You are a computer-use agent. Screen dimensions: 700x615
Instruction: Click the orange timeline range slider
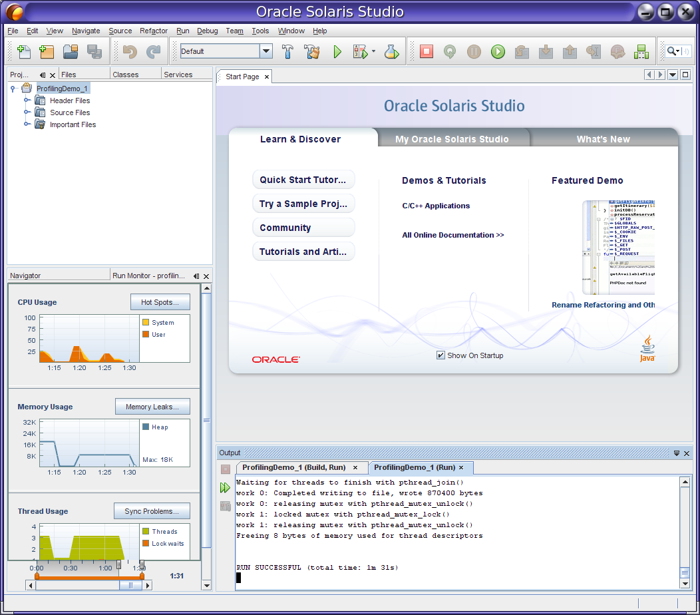tap(89, 578)
